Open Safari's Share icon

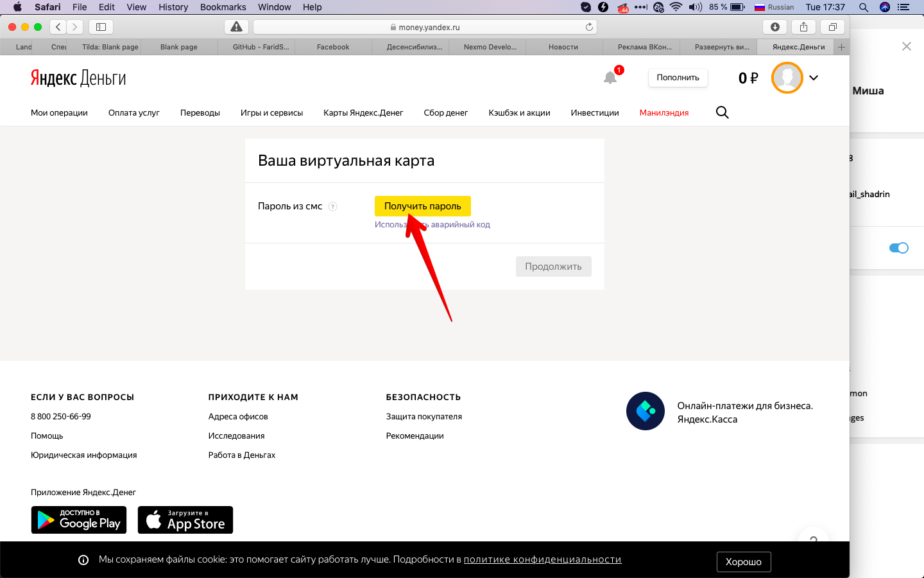click(x=803, y=27)
